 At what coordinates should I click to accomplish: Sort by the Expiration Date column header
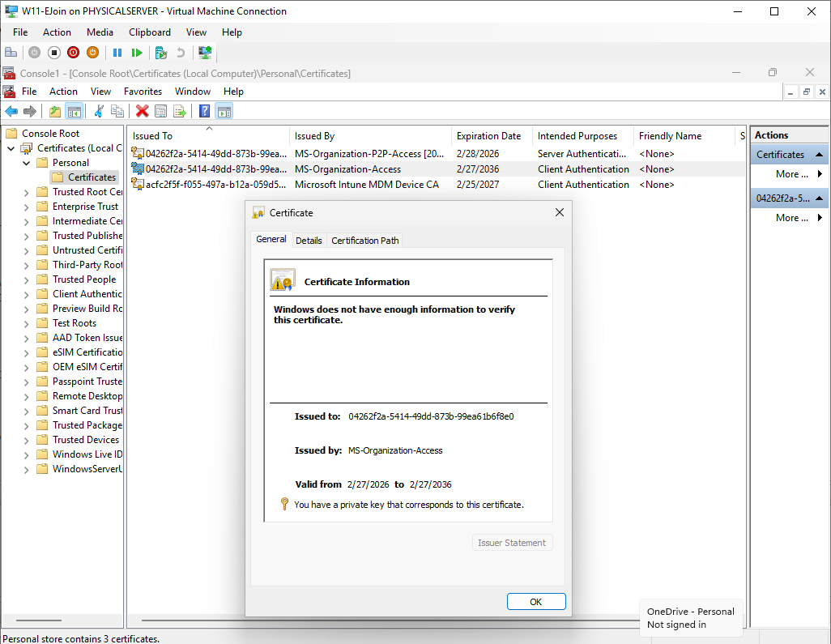click(492, 136)
